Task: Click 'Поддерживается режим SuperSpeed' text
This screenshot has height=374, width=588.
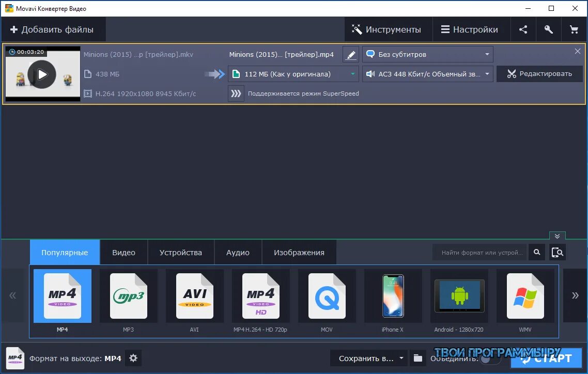Action: coord(303,93)
